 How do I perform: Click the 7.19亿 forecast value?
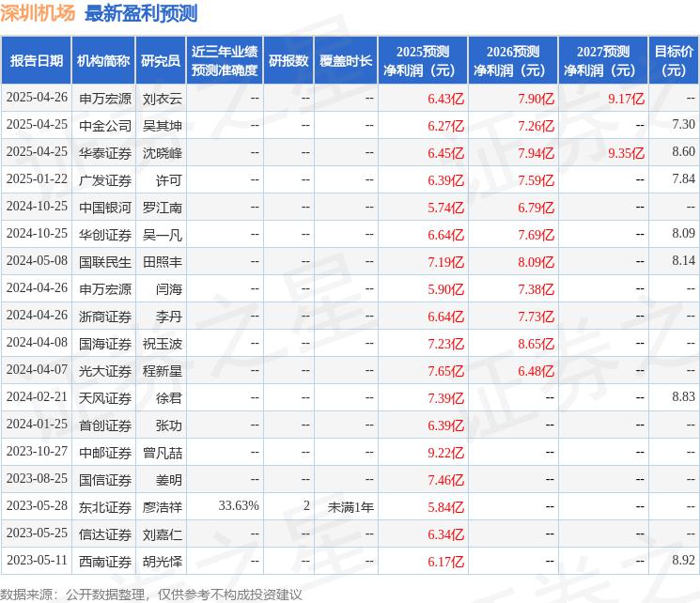[x=445, y=262]
